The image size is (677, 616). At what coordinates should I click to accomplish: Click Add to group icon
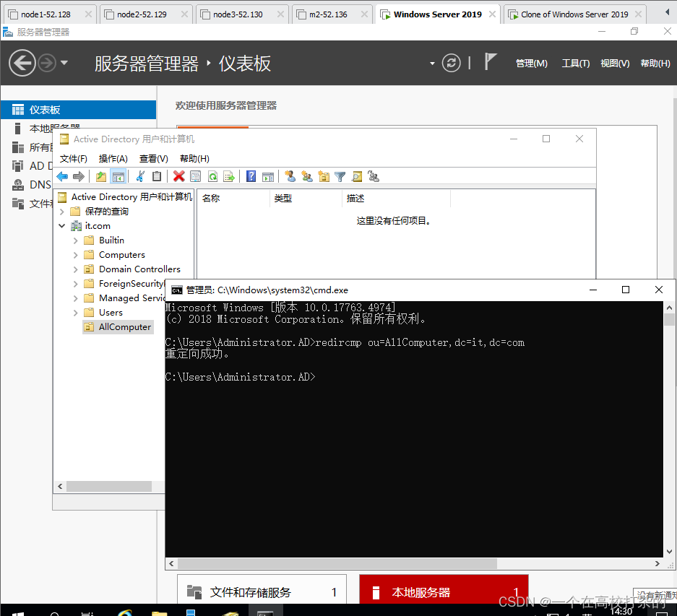click(374, 176)
